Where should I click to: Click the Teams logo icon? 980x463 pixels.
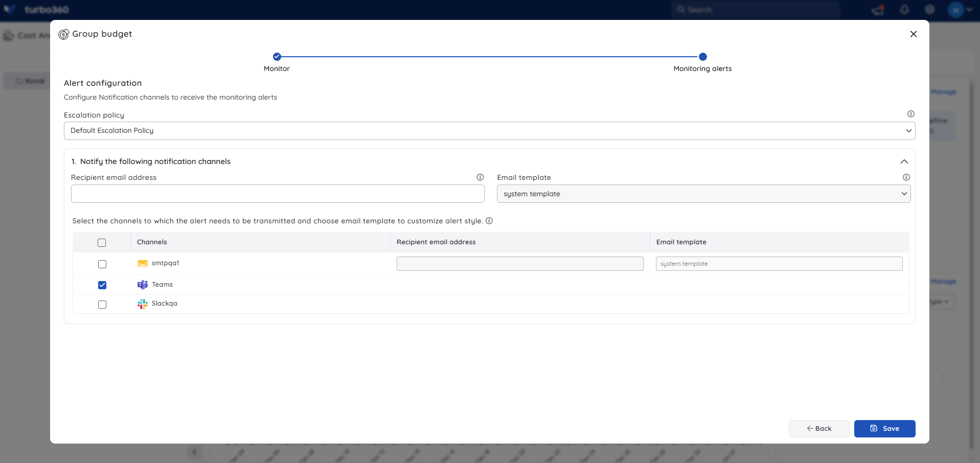tap(143, 285)
